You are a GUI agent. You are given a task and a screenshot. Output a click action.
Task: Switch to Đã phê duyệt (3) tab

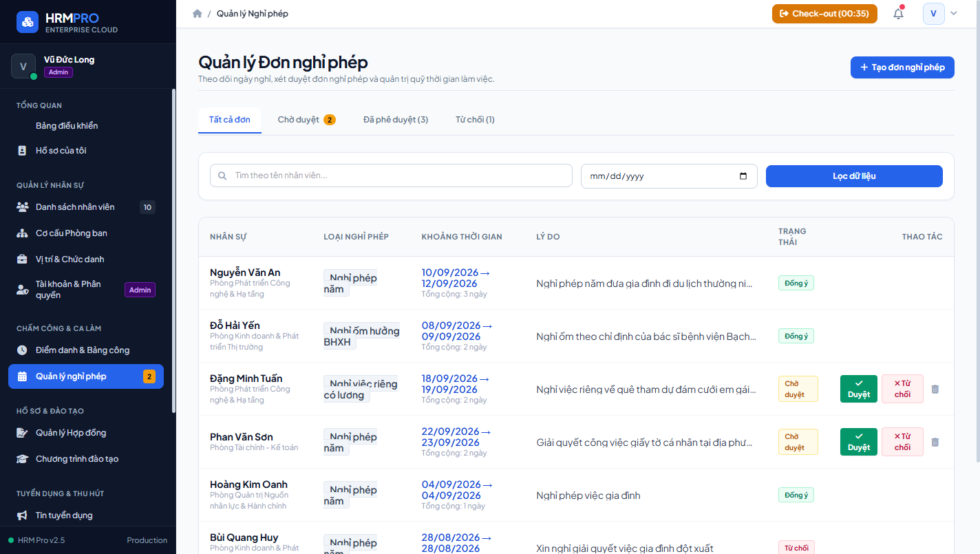(x=396, y=120)
